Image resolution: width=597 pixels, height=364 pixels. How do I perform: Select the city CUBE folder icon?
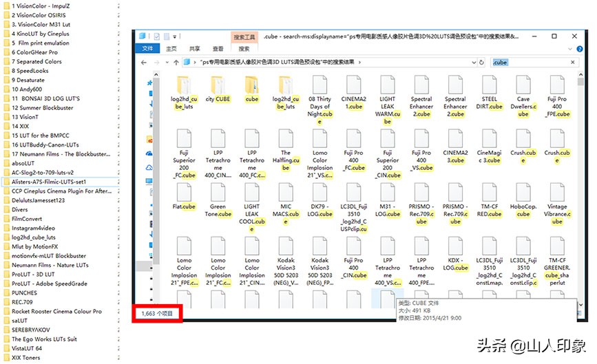(x=218, y=85)
